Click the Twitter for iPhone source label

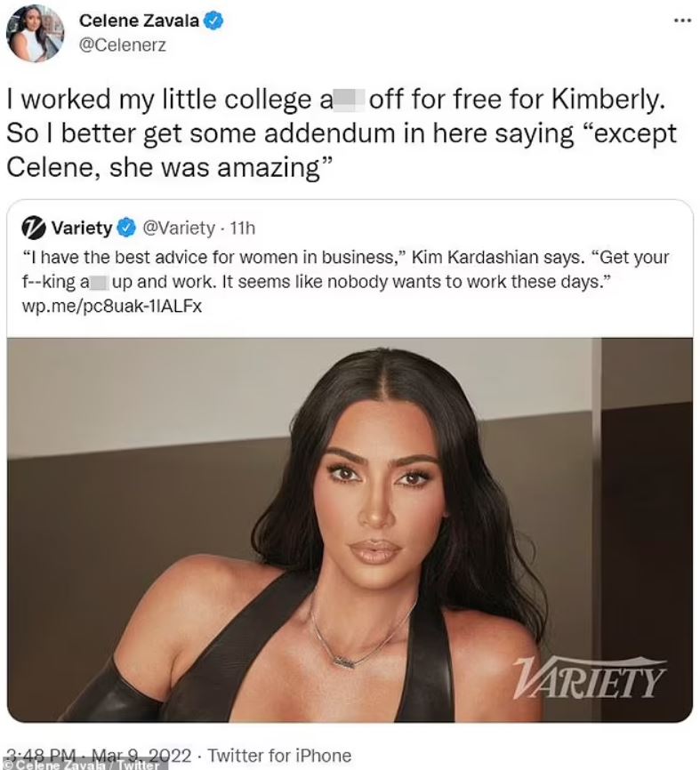coord(279,755)
